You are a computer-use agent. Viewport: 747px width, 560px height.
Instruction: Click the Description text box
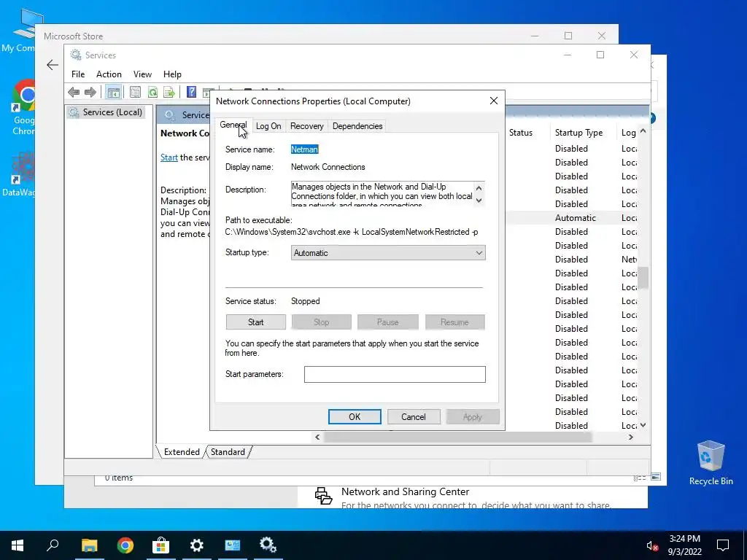pos(388,193)
